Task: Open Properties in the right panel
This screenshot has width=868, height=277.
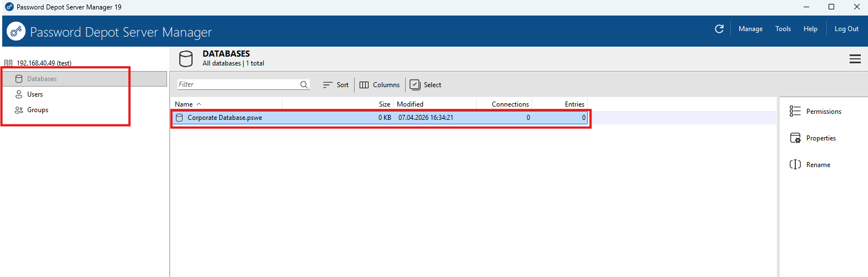Action: coord(821,138)
